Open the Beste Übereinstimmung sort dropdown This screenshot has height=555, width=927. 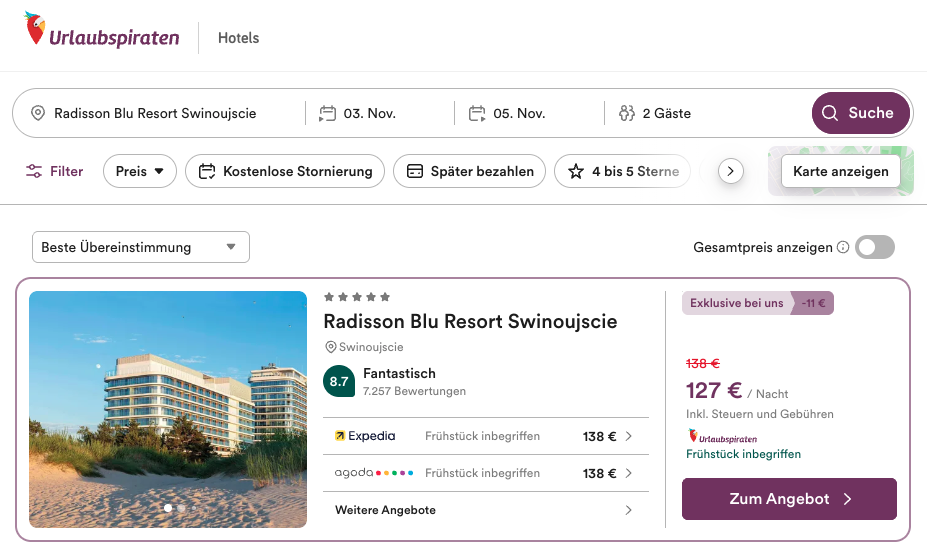tap(140, 247)
